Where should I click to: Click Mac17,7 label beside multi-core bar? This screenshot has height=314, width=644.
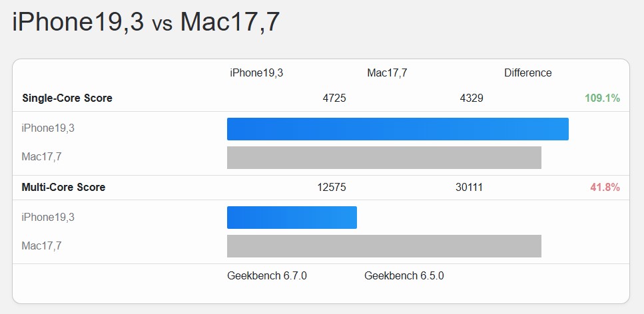[41, 246]
